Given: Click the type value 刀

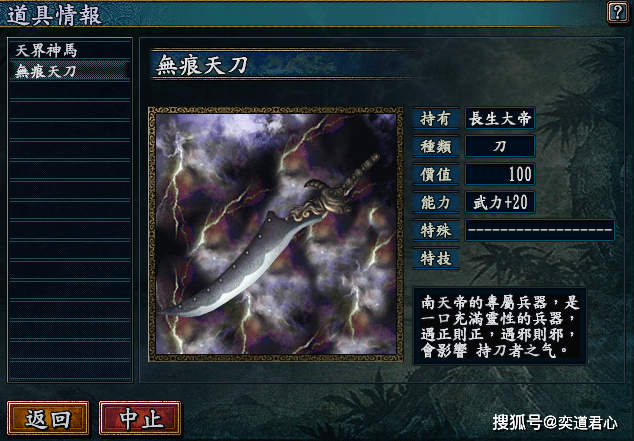Looking at the screenshot, I should 500,146.
